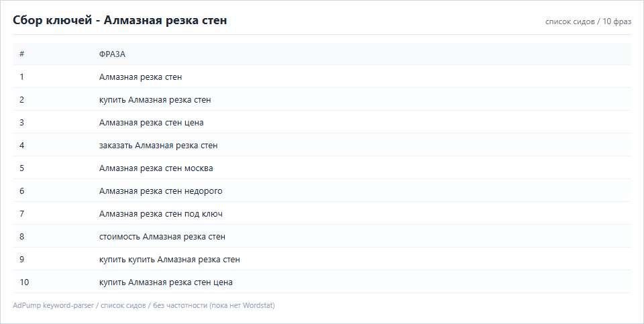
Task: Click row number 3 cell
Action: [x=21, y=122]
